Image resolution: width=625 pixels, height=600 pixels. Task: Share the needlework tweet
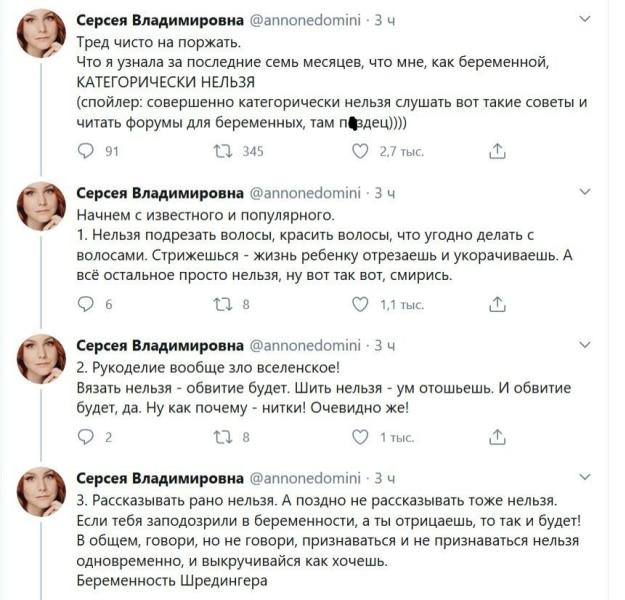click(x=497, y=437)
